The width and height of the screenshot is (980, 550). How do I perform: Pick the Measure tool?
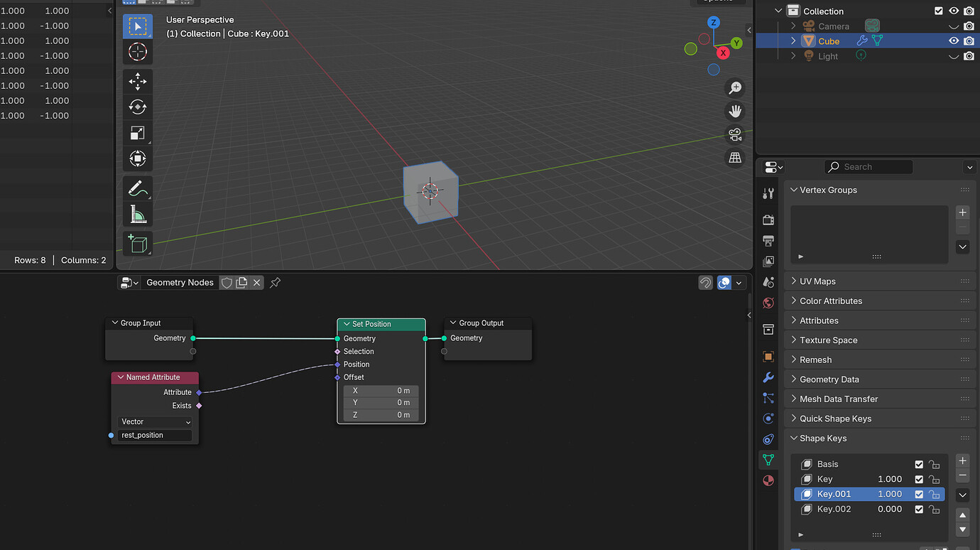coord(138,213)
